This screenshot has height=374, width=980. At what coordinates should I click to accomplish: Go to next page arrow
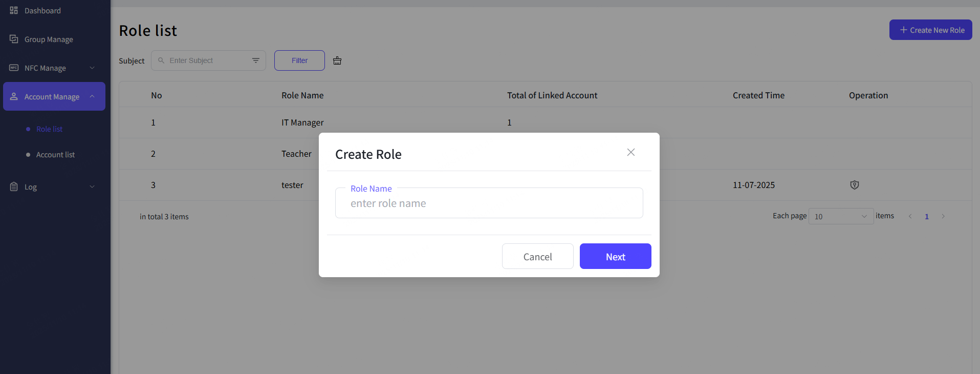pyautogui.click(x=943, y=216)
